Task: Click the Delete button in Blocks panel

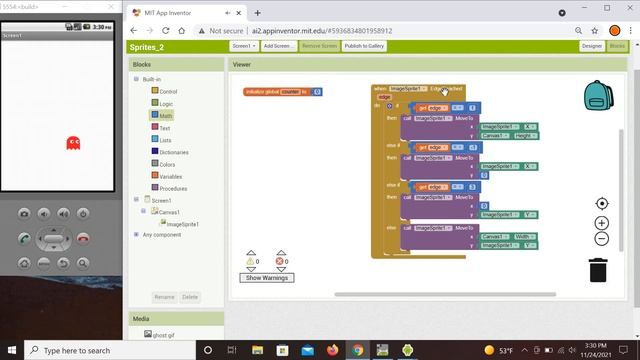Action: point(190,297)
